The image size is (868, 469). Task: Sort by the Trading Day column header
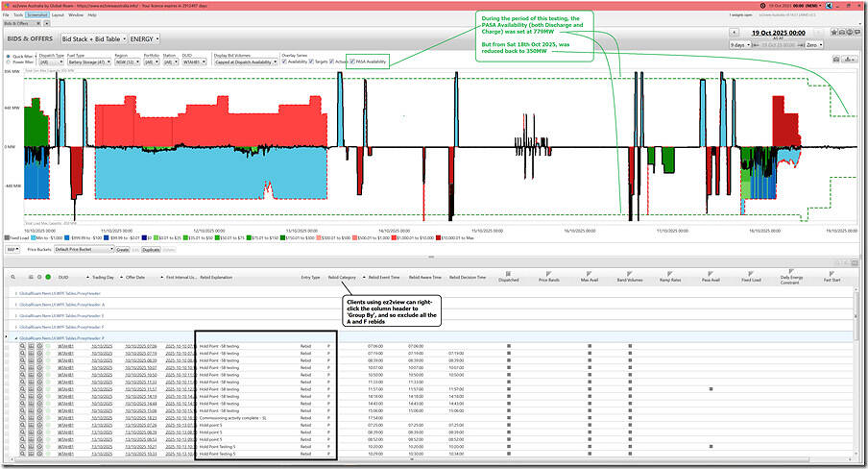(103, 277)
